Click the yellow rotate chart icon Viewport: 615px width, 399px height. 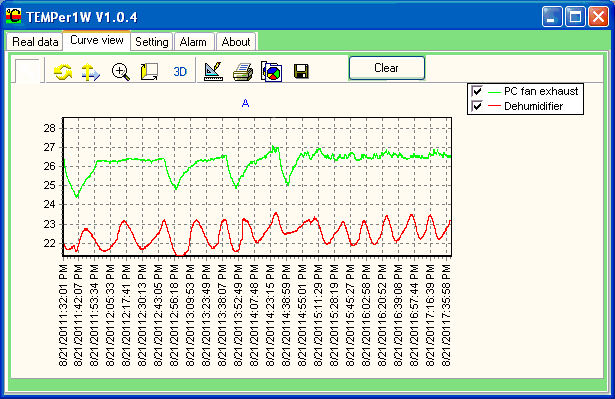point(63,72)
